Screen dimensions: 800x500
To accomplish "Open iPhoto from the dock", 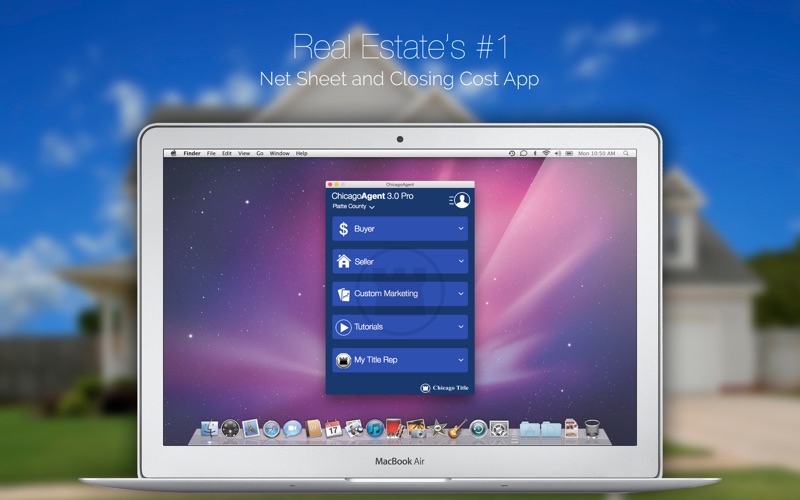I will 417,429.
